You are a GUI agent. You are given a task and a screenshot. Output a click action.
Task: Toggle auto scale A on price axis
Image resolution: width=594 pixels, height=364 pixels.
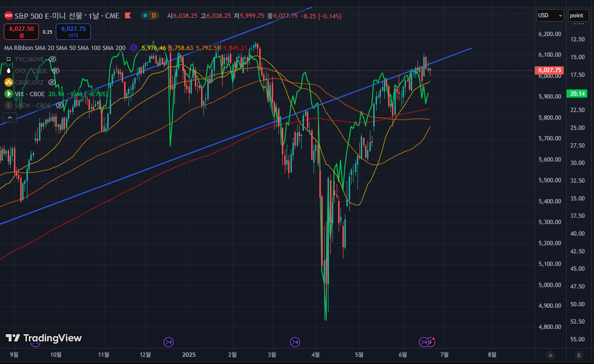[x=550, y=355]
